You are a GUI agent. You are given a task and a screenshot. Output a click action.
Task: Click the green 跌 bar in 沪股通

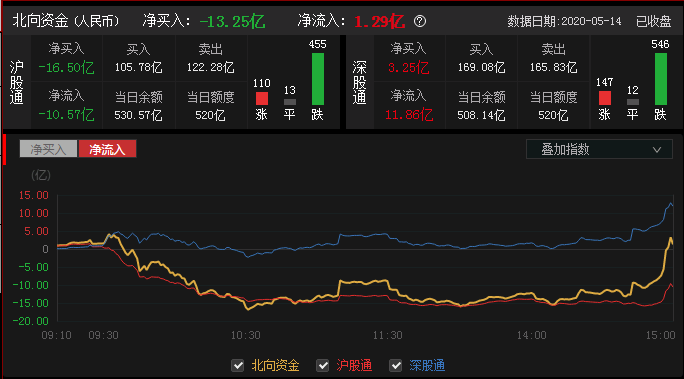318,79
